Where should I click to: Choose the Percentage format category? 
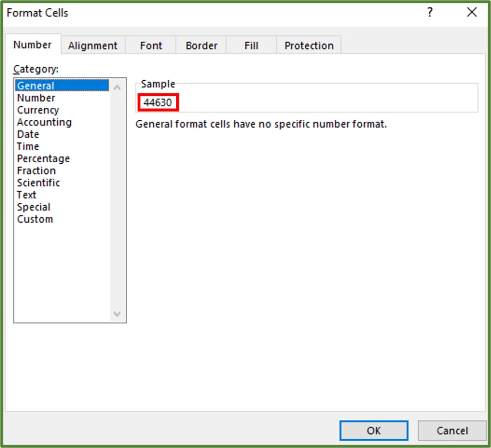click(43, 158)
